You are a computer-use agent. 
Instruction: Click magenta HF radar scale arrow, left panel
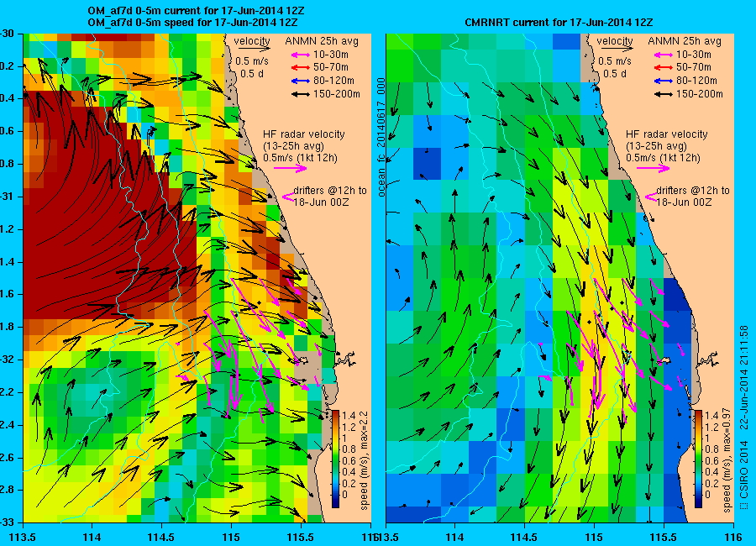pyautogui.click(x=291, y=168)
